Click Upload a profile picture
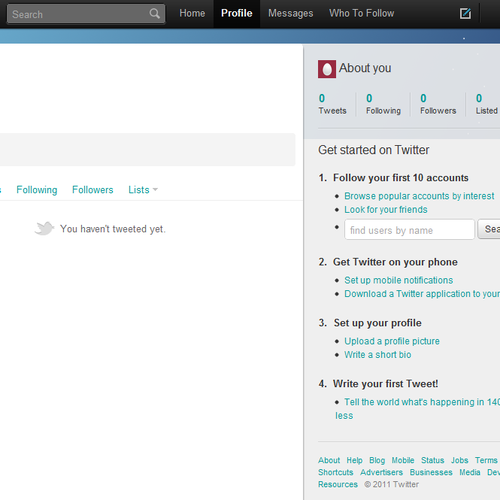500x500 pixels. click(392, 341)
